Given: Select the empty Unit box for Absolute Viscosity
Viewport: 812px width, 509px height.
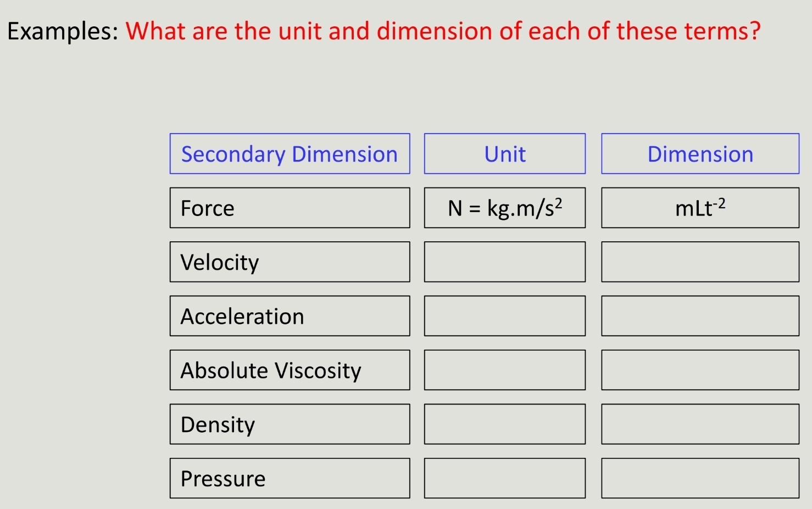Looking at the screenshot, I should click(x=504, y=370).
